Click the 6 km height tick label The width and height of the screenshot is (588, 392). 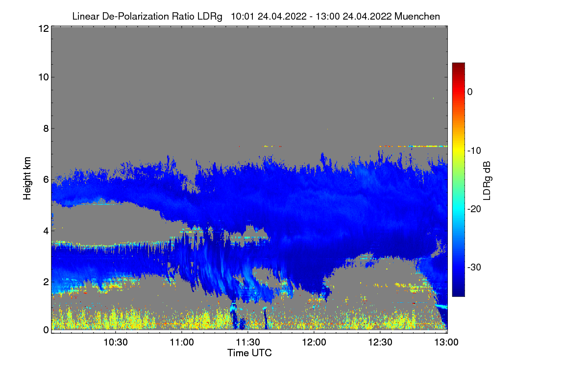[x=46, y=179]
